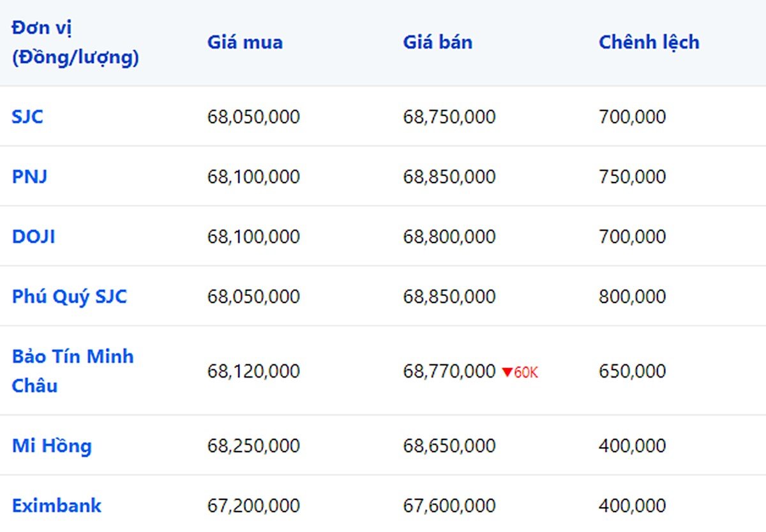Select Eximbank sell price 67,600,000
The width and height of the screenshot is (766, 532).
pos(449,506)
